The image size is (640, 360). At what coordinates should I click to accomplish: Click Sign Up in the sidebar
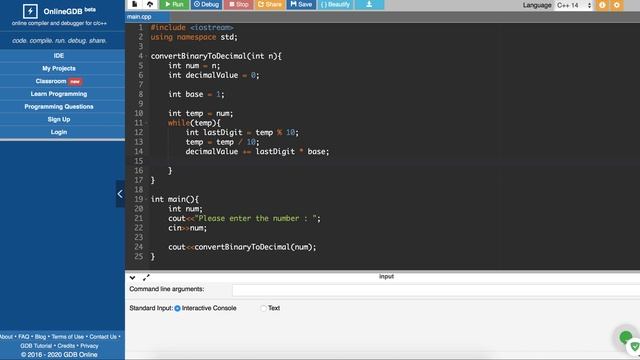point(59,119)
